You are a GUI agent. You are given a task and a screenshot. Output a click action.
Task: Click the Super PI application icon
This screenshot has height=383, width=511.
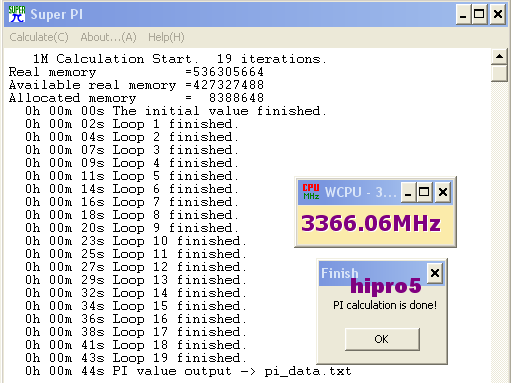point(17,14)
